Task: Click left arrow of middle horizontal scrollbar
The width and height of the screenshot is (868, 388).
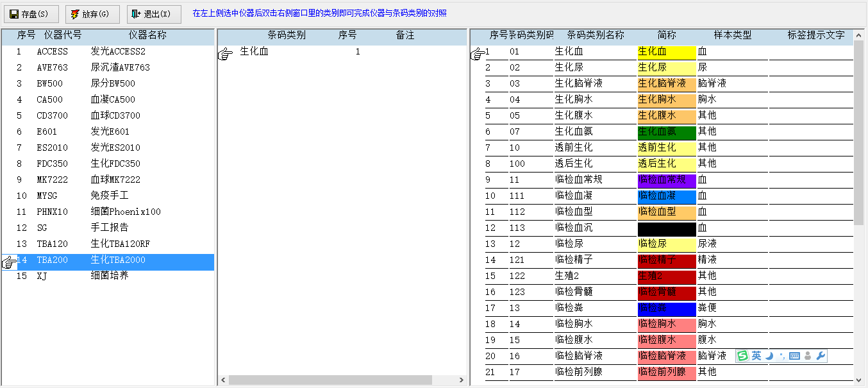Action: (x=224, y=380)
